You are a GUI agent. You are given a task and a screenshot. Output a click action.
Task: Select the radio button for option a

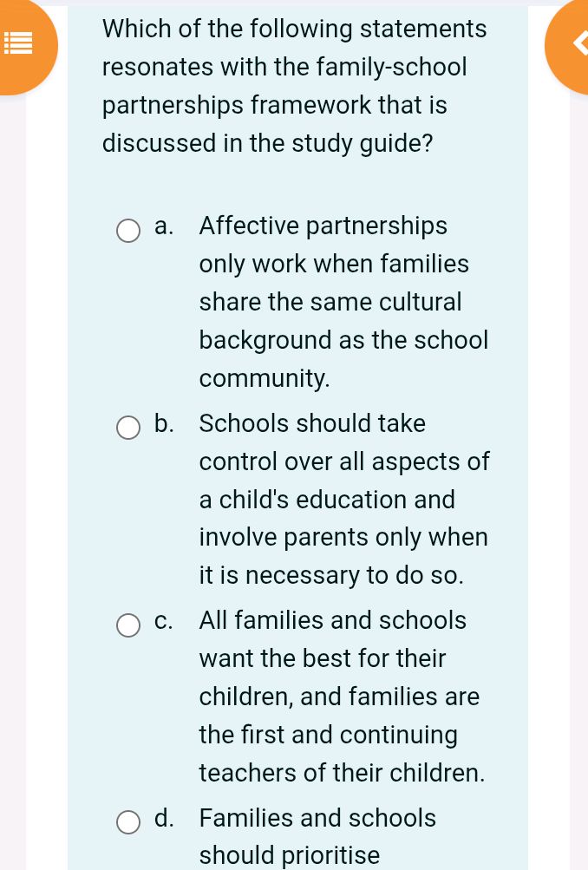point(128,231)
